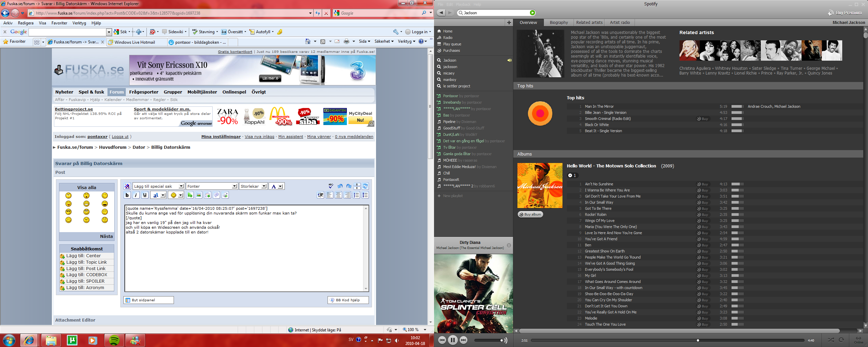
Task: Click green search go button in Spotify
Action: coord(532,13)
